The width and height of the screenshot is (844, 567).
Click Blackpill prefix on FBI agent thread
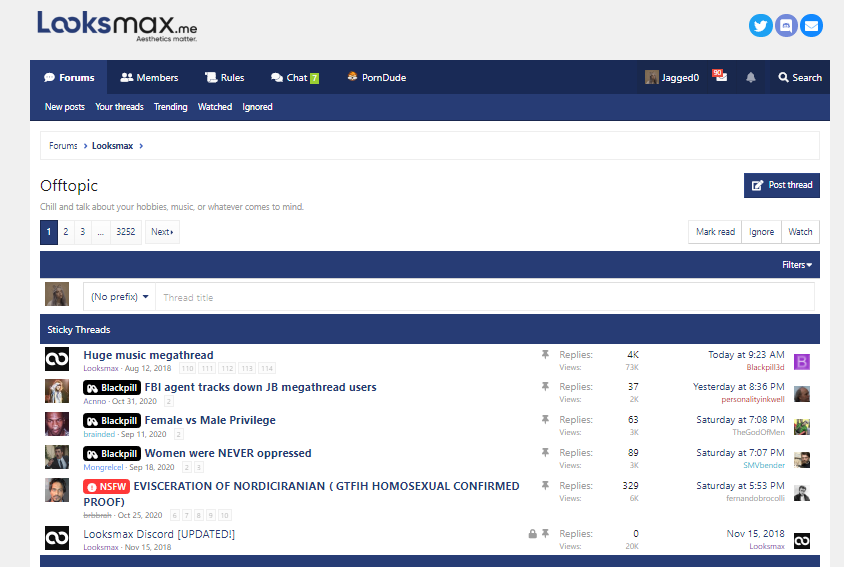tap(112, 388)
